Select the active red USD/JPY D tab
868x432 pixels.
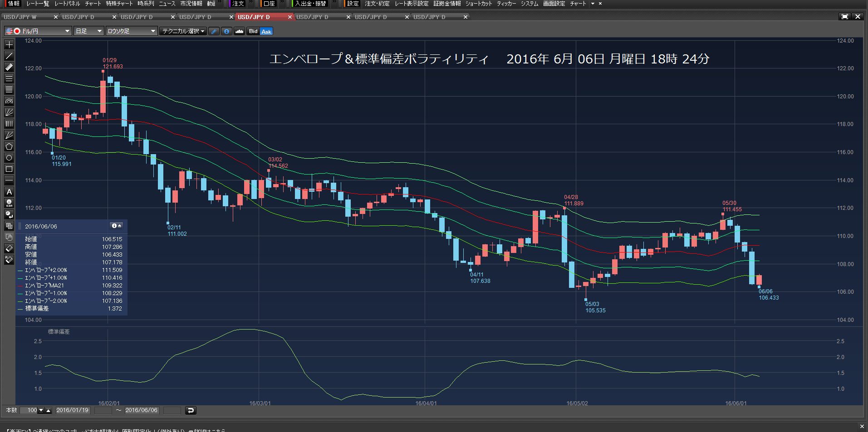(x=254, y=17)
